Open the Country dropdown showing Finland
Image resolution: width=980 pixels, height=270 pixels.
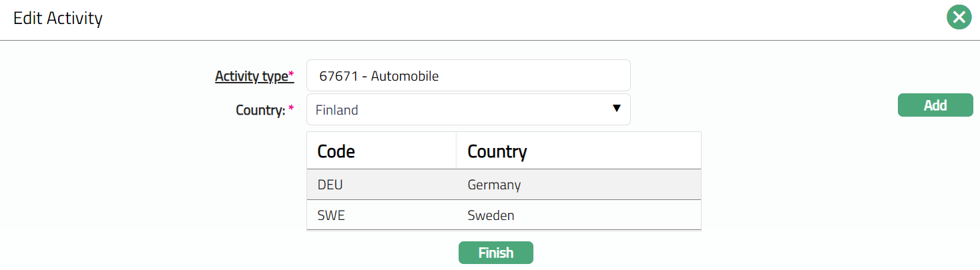(467, 109)
